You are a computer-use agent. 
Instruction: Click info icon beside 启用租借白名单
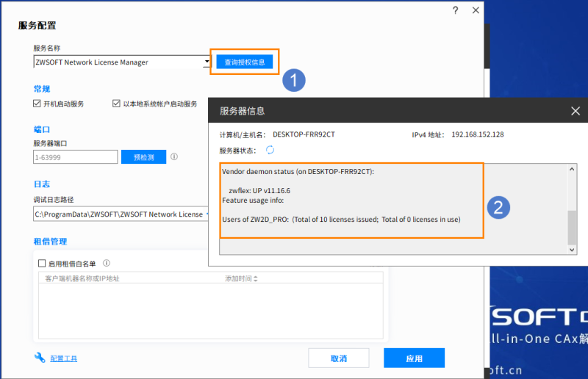point(107,263)
